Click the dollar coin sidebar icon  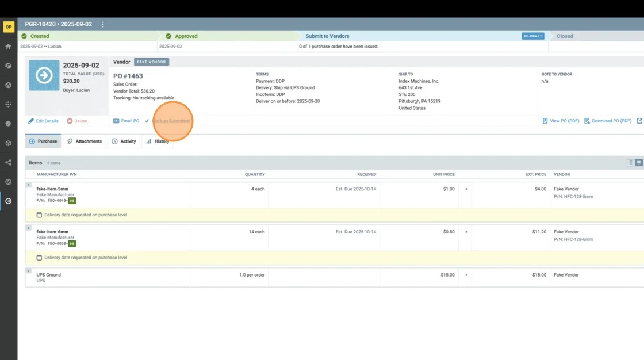[9, 182]
